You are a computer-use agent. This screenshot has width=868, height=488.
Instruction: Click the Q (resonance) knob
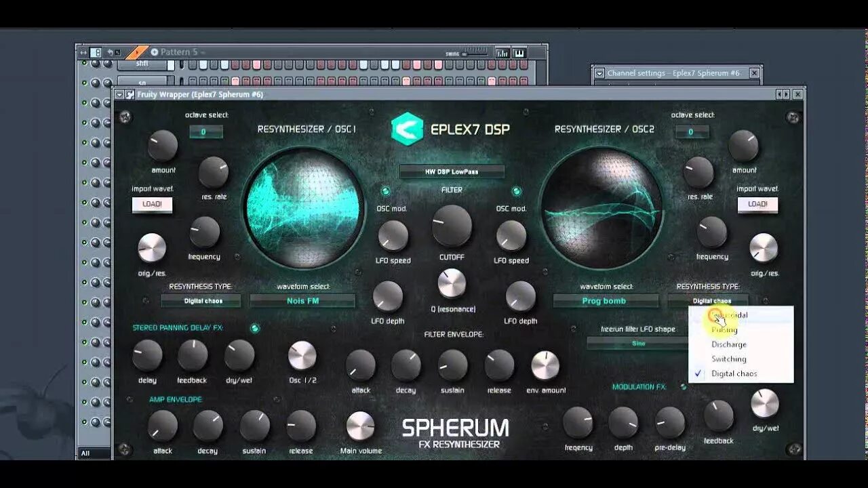[x=452, y=283]
